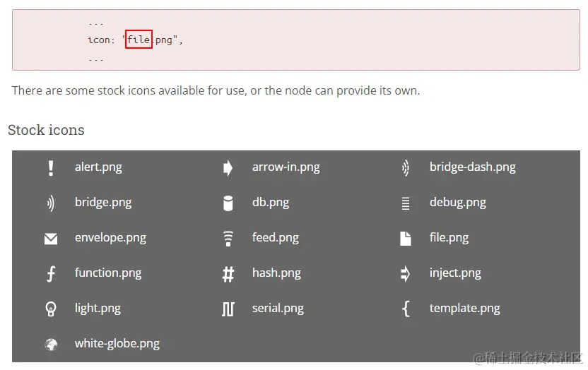Select the debug lines icon
Viewport: 588px width, 370px height.
coord(406,203)
